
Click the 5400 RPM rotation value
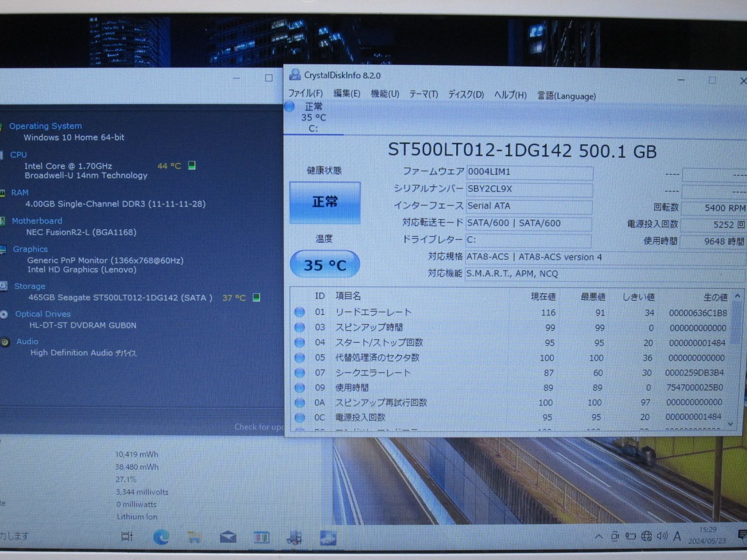coord(714,208)
